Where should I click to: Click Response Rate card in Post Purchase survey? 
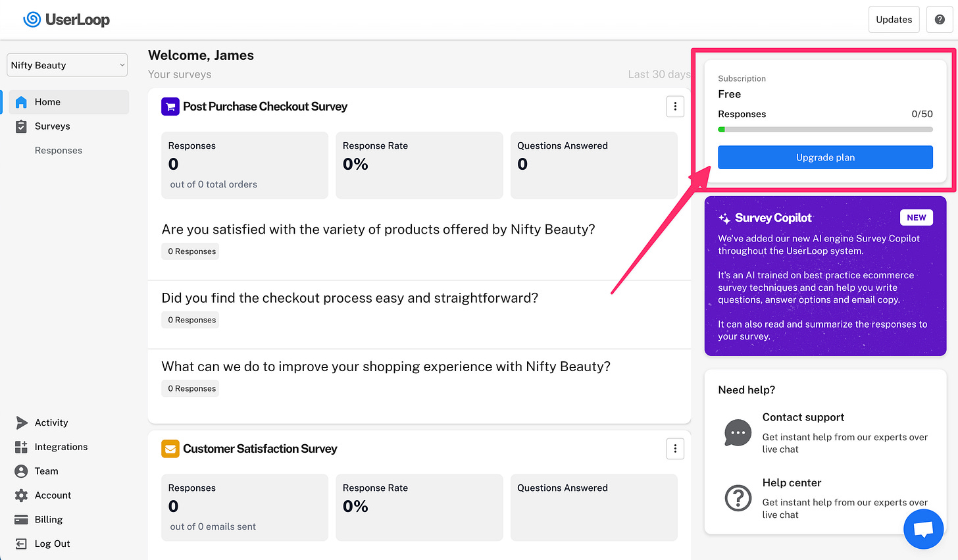tap(419, 165)
